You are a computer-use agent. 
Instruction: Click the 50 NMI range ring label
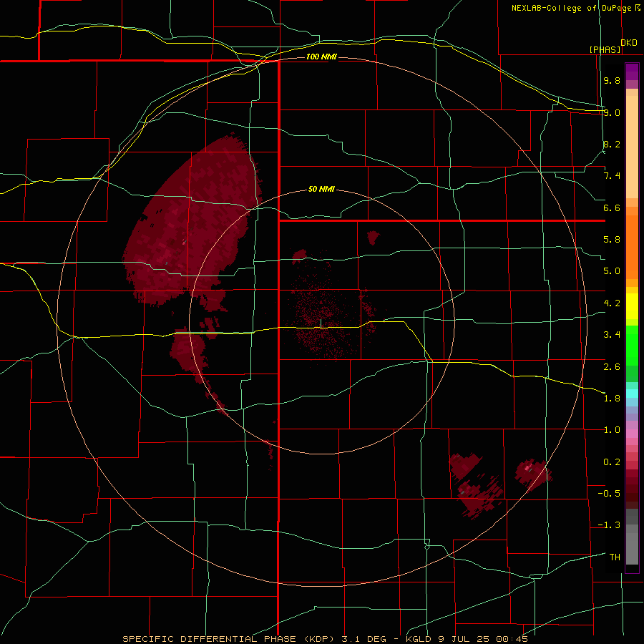tap(321, 190)
